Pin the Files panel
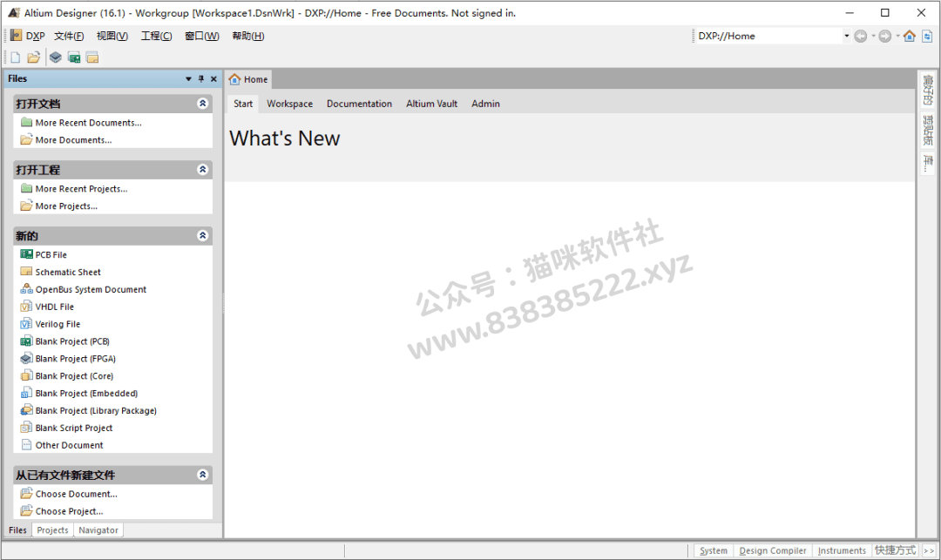The width and height of the screenshot is (941, 560). coord(201,78)
